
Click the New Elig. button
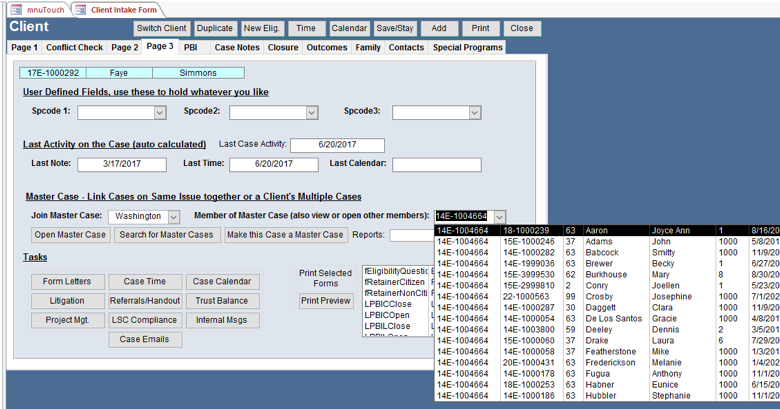[262, 29]
